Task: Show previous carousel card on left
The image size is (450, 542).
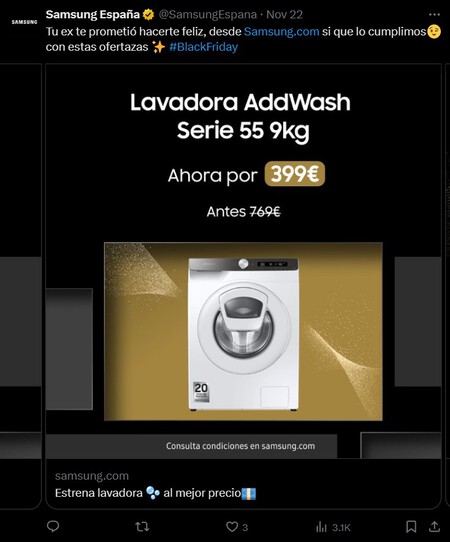Action: (21, 286)
